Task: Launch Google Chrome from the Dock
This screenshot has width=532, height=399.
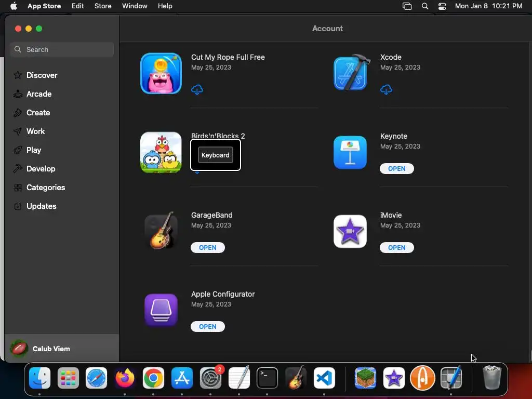Action: [x=153, y=378]
